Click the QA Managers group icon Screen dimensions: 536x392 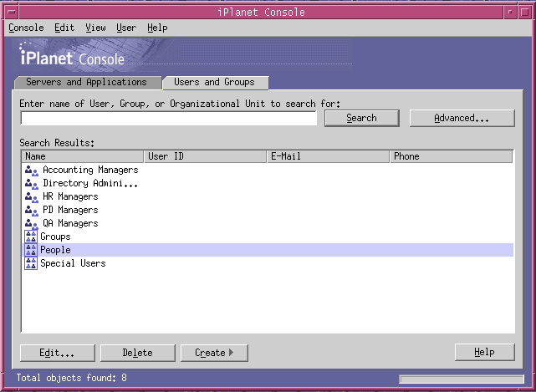point(32,223)
